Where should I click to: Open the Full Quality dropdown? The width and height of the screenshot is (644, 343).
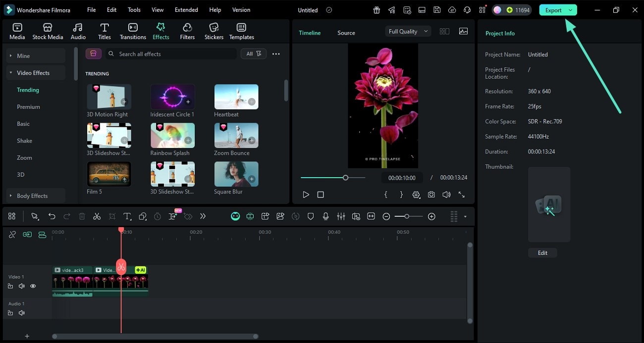click(x=408, y=31)
